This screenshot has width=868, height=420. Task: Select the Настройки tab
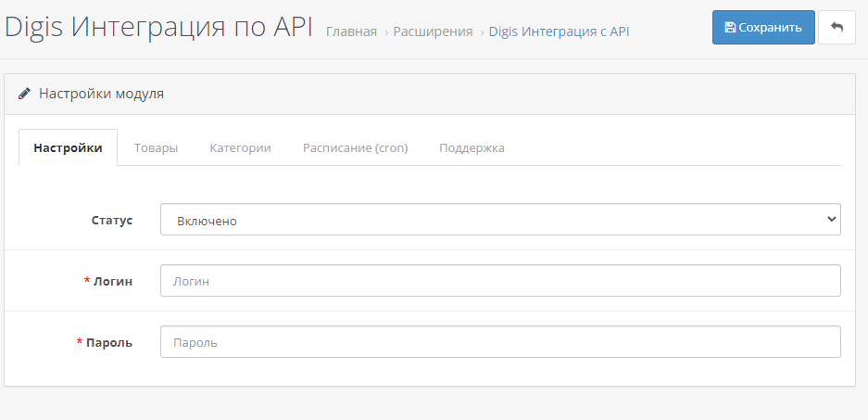pos(69,148)
